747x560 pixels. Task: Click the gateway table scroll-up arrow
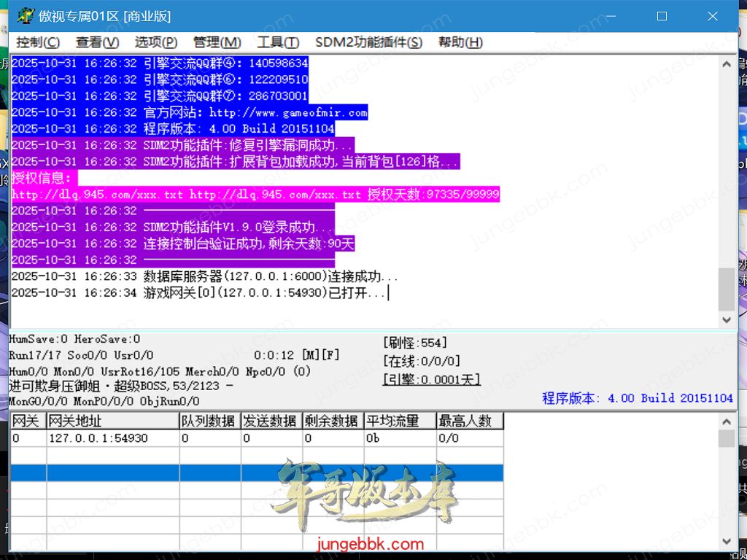(x=727, y=421)
